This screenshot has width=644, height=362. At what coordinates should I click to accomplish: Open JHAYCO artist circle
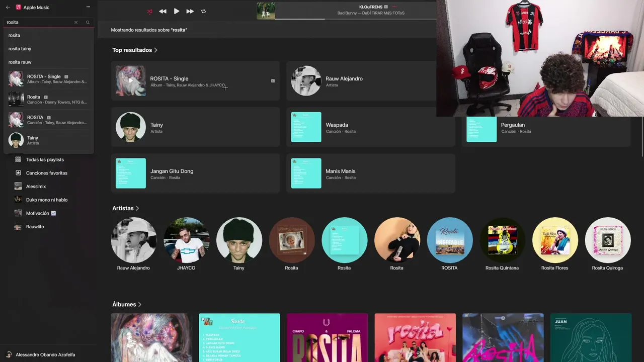tap(186, 240)
